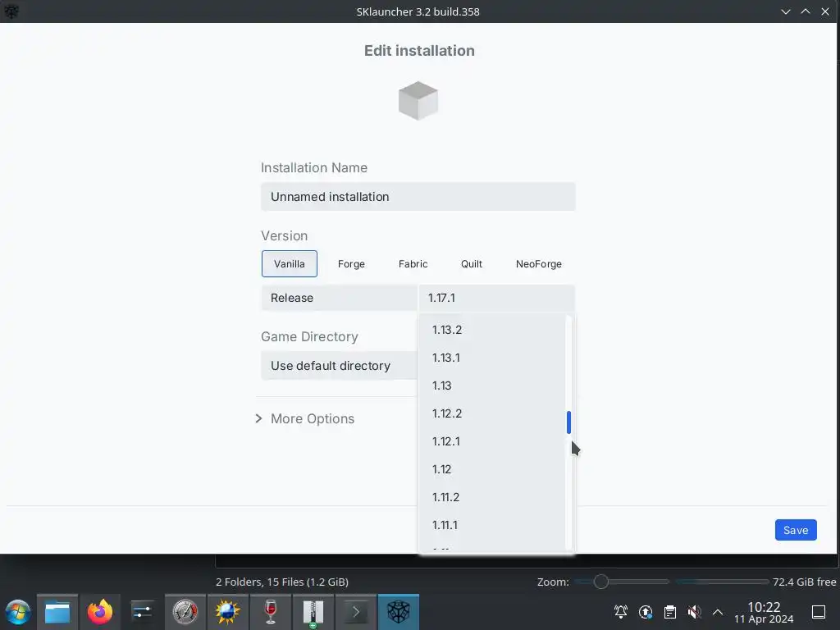Open the updates tray icon
The image size is (840, 630).
pyautogui.click(x=646, y=612)
